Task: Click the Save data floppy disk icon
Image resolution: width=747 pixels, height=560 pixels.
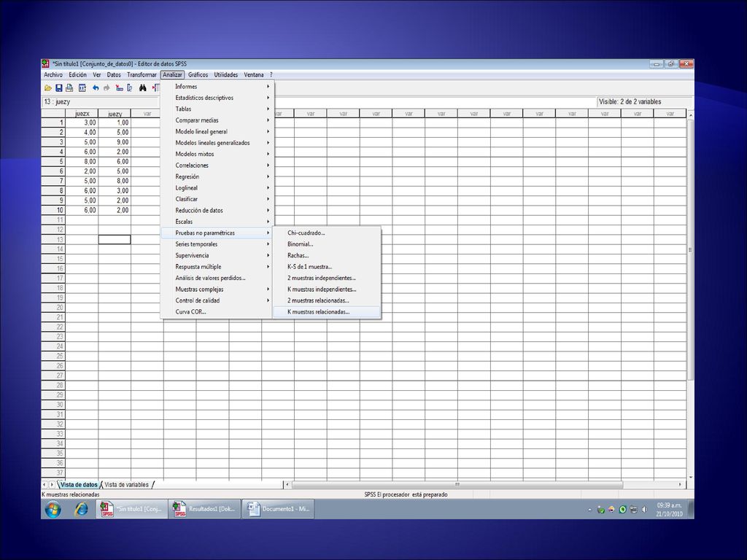Action: click(59, 88)
